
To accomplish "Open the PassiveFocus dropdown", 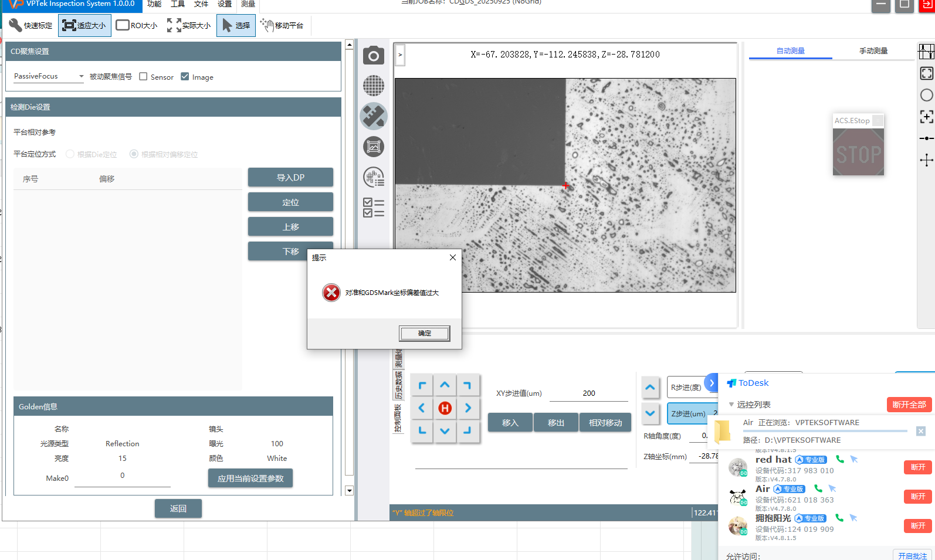I will tap(49, 76).
